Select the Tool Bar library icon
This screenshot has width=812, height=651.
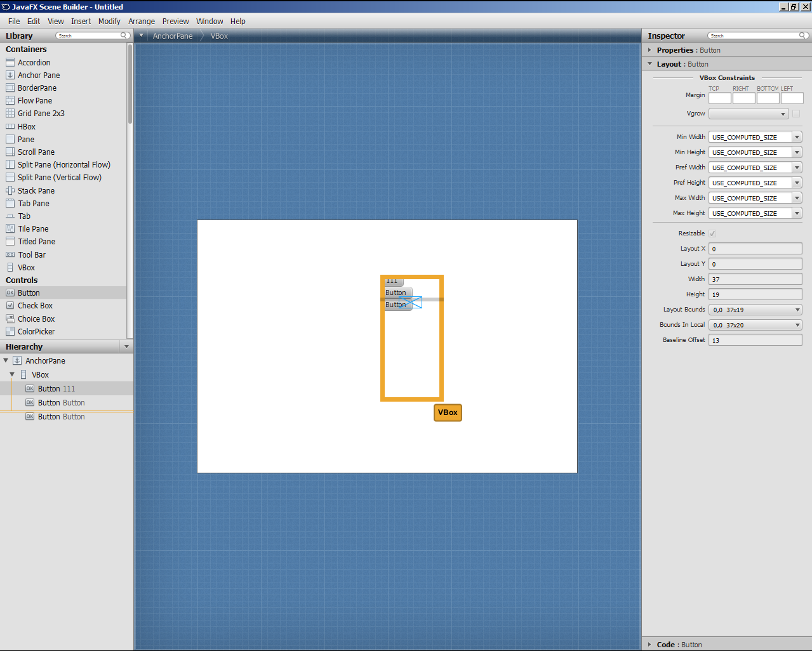pos(10,254)
